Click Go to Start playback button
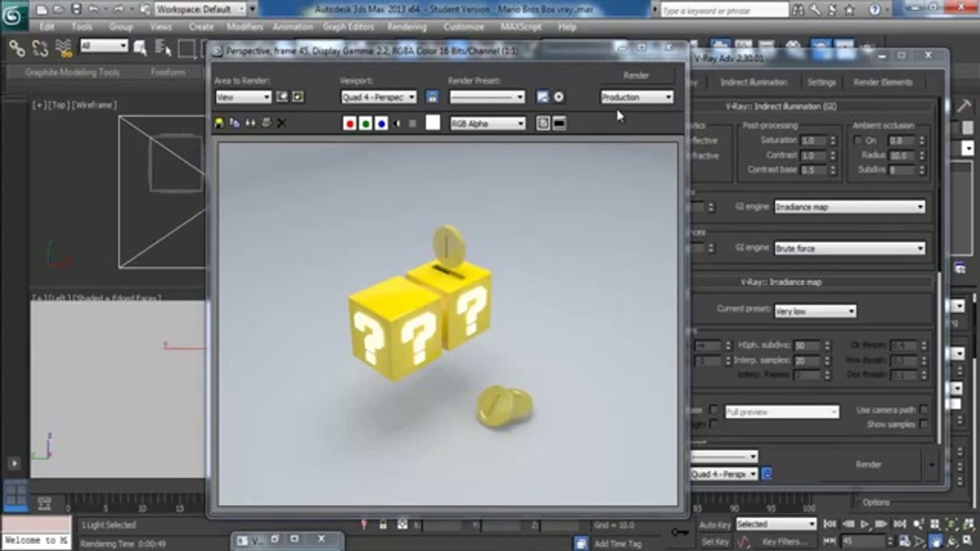The width and height of the screenshot is (980, 551). pos(830,524)
